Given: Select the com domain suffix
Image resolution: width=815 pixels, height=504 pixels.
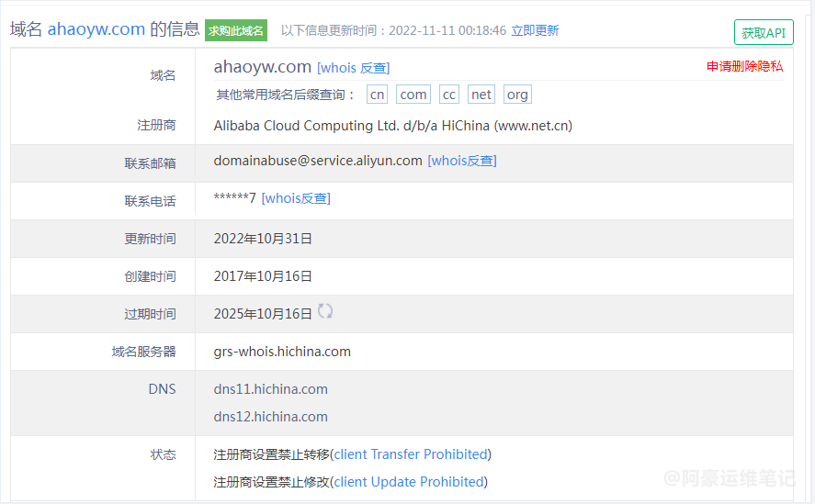Looking at the screenshot, I should (x=413, y=95).
